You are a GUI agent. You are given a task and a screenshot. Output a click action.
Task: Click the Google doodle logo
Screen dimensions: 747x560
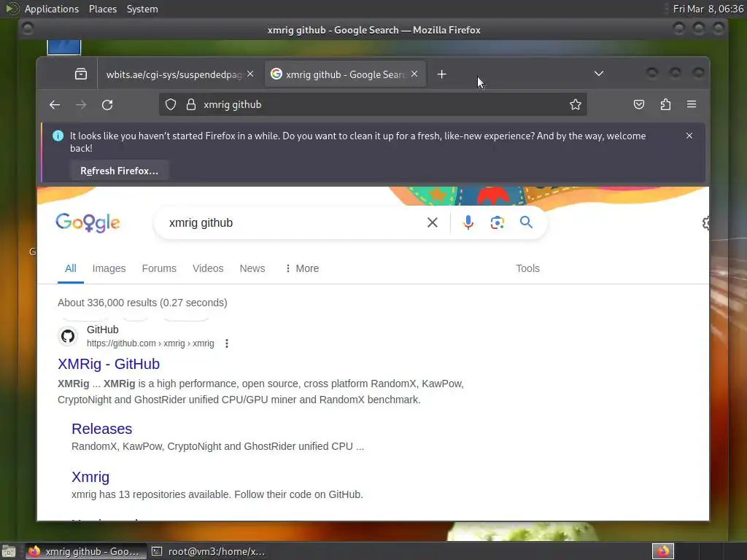pyautogui.click(x=88, y=223)
